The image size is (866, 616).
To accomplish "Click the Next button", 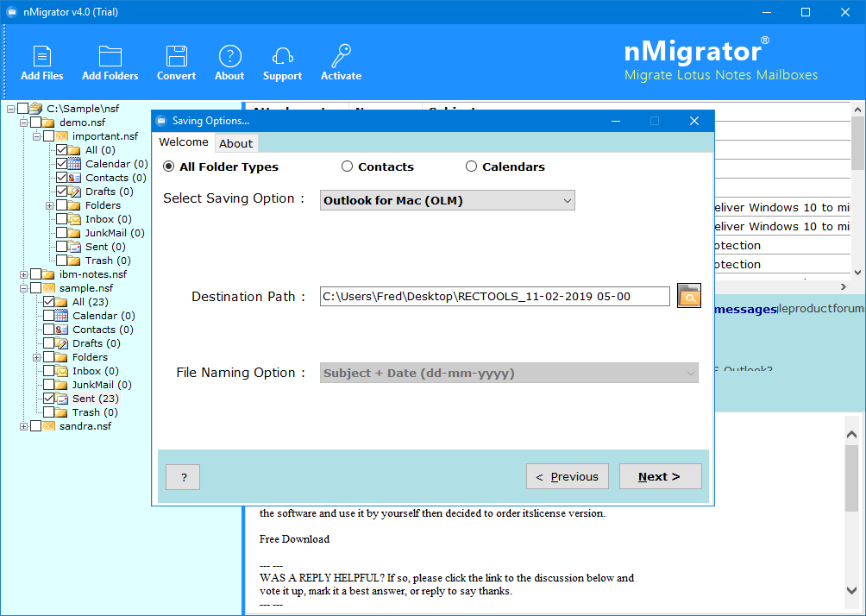I will (x=660, y=476).
